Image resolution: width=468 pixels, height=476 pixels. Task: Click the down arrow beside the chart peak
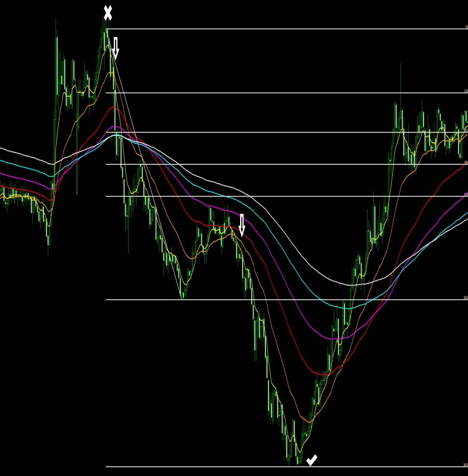(x=115, y=48)
